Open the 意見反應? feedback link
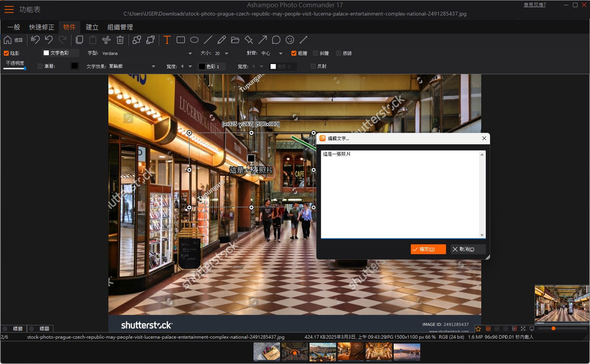 click(x=535, y=5)
